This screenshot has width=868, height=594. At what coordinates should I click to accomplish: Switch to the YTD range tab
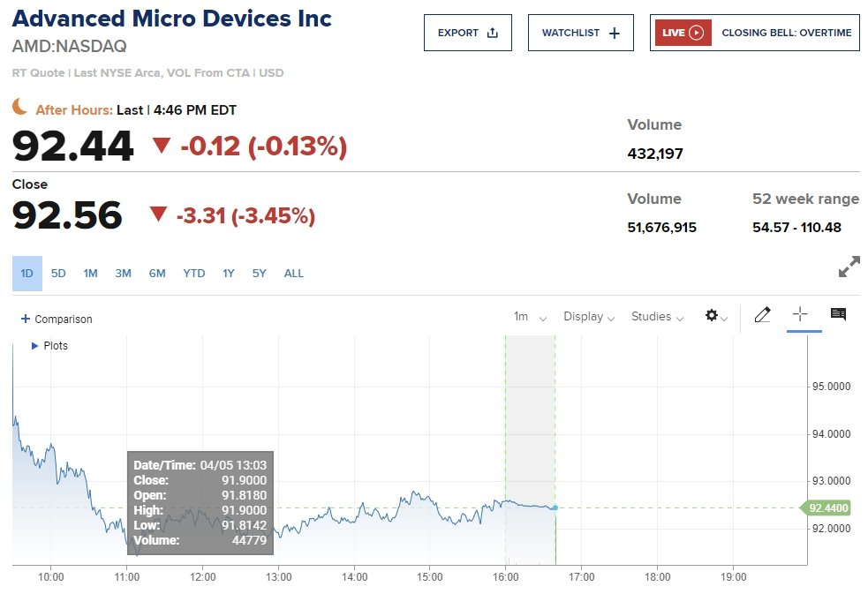tap(193, 274)
